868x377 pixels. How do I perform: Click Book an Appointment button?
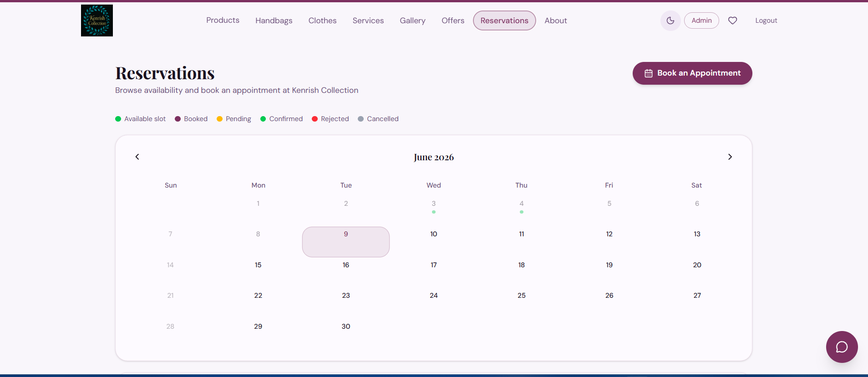692,73
